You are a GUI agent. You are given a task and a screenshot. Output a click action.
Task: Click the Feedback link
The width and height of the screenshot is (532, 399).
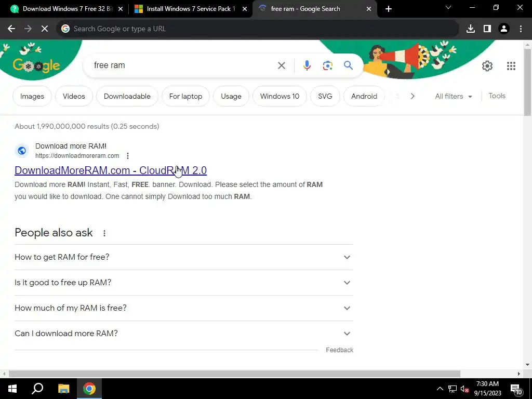click(x=339, y=350)
